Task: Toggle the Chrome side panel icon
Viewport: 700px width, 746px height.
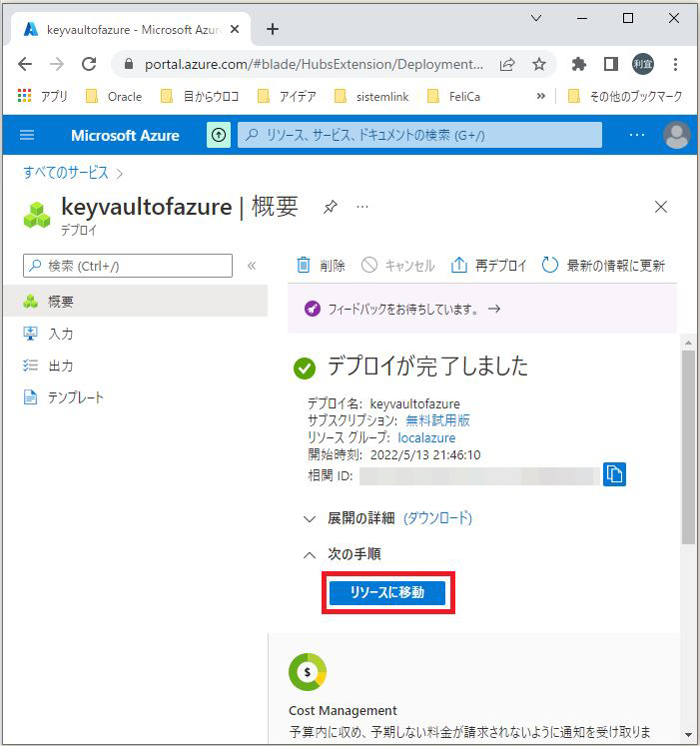Action: [x=611, y=64]
